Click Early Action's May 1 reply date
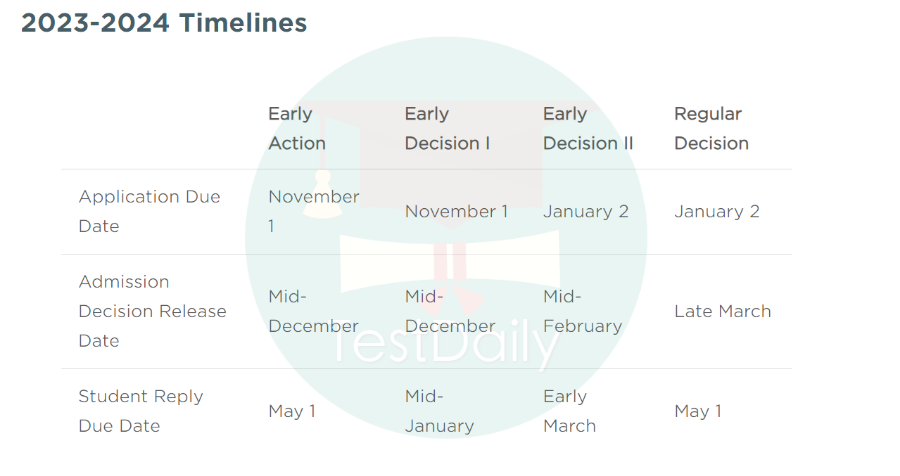 click(x=292, y=411)
